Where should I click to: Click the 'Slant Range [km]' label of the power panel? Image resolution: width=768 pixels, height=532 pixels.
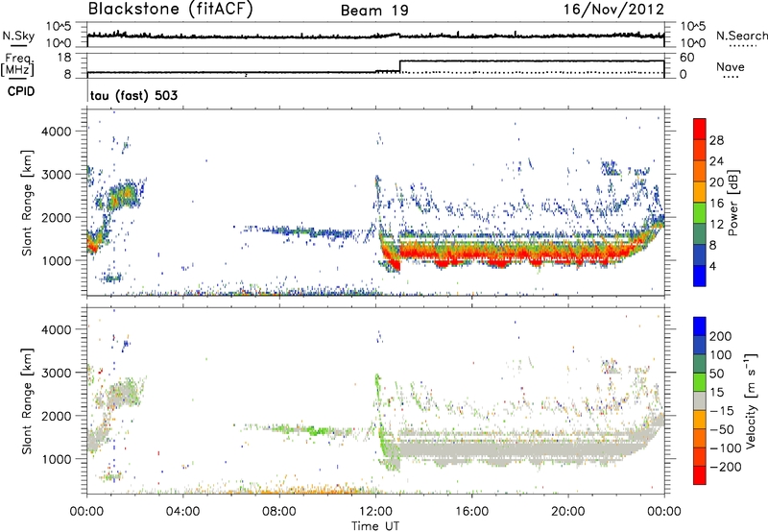pyautogui.click(x=27, y=203)
